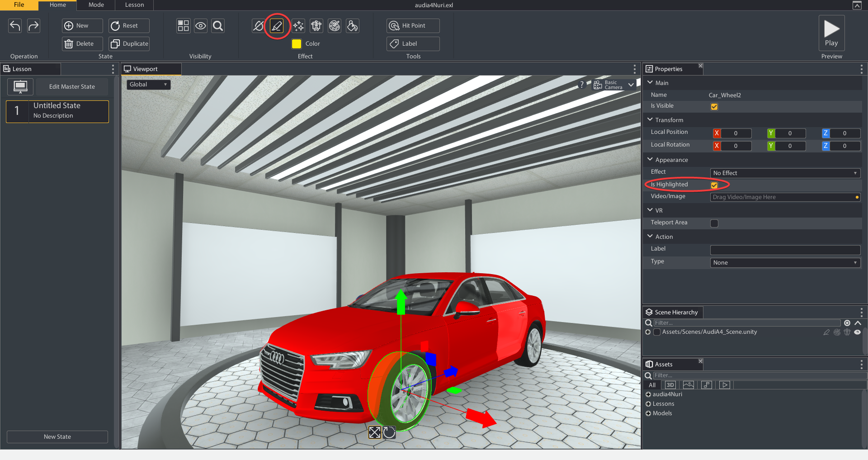Enable the Teleport Area checkbox

[x=714, y=223]
